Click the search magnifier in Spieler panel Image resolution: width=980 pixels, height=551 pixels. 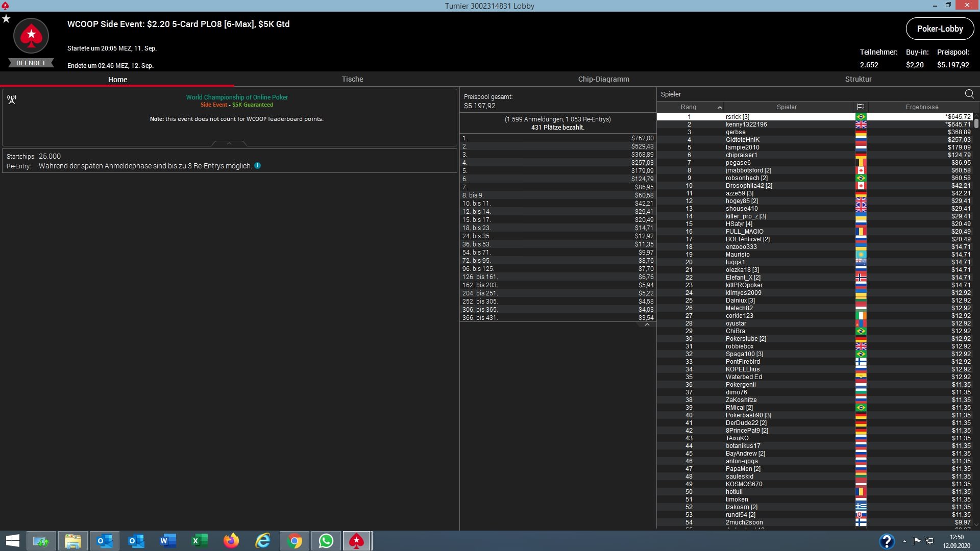coord(969,94)
